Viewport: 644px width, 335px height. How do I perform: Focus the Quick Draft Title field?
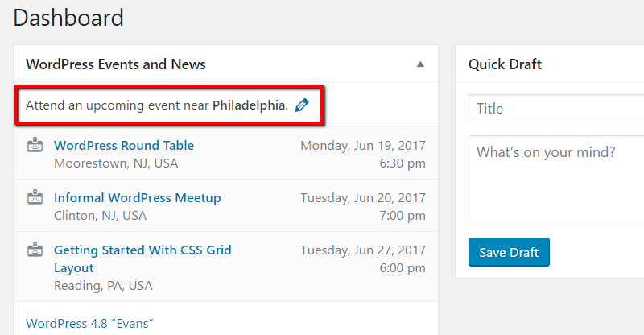pos(556,109)
